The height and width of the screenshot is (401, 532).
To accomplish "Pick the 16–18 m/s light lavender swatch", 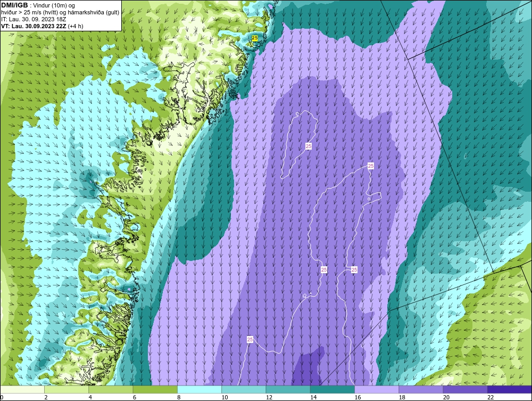I will coord(377,389).
